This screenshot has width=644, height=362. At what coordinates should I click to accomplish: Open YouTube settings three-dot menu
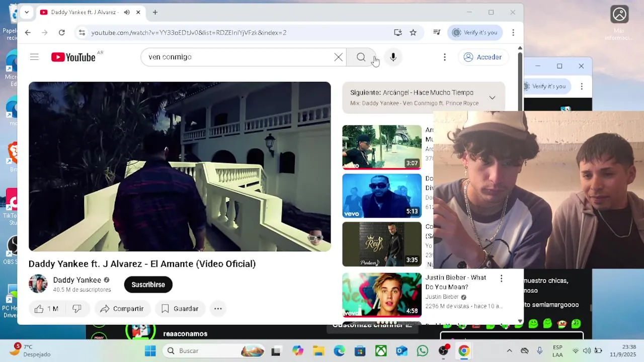(x=445, y=57)
